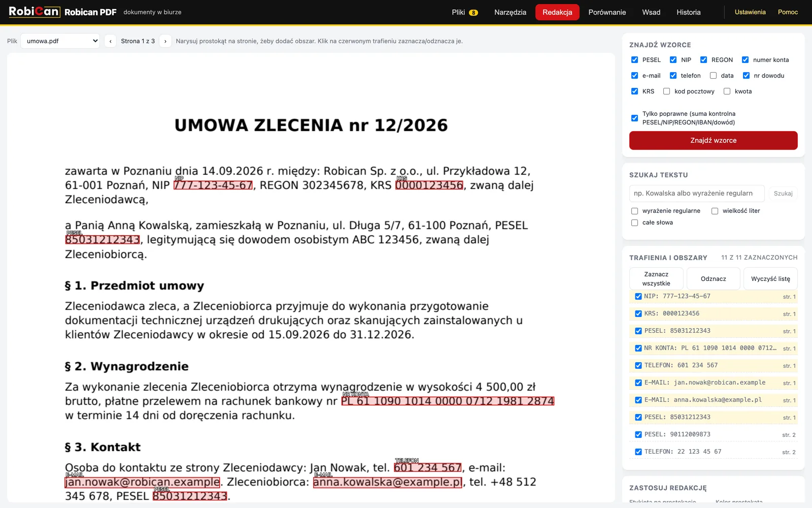Open the Narzędzia tab

pyautogui.click(x=510, y=12)
